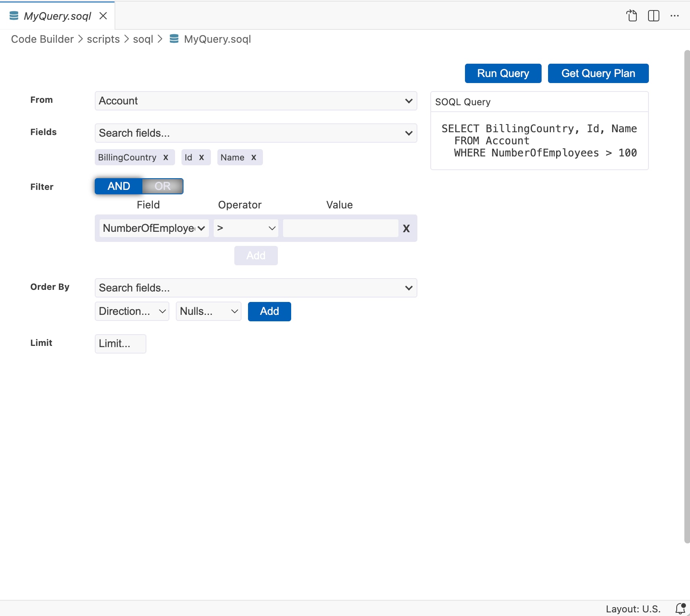Remove the NumberOfEmployees filter row
The height and width of the screenshot is (616, 690).
(406, 228)
